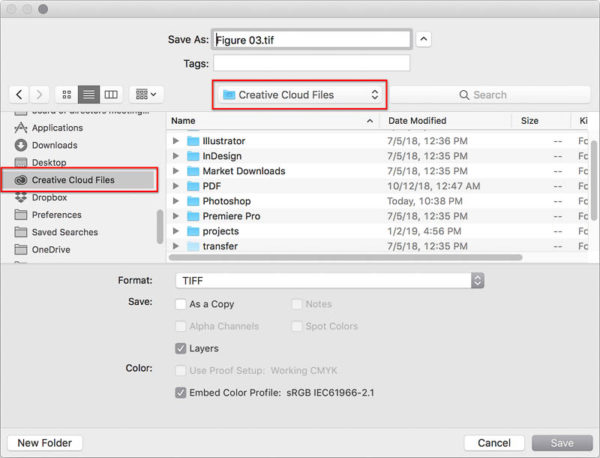The image size is (600, 458).
Task: Enable the As a Copy checkbox
Action: (181, 304)
